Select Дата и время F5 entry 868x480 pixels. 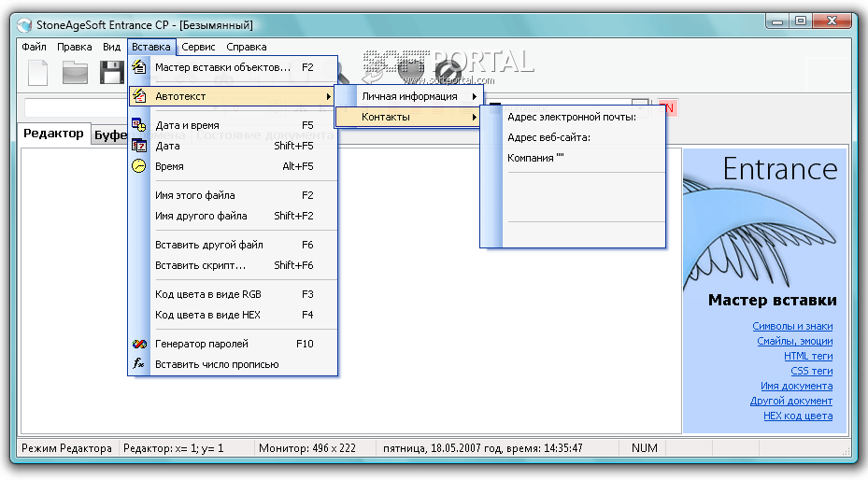(233, 125)
